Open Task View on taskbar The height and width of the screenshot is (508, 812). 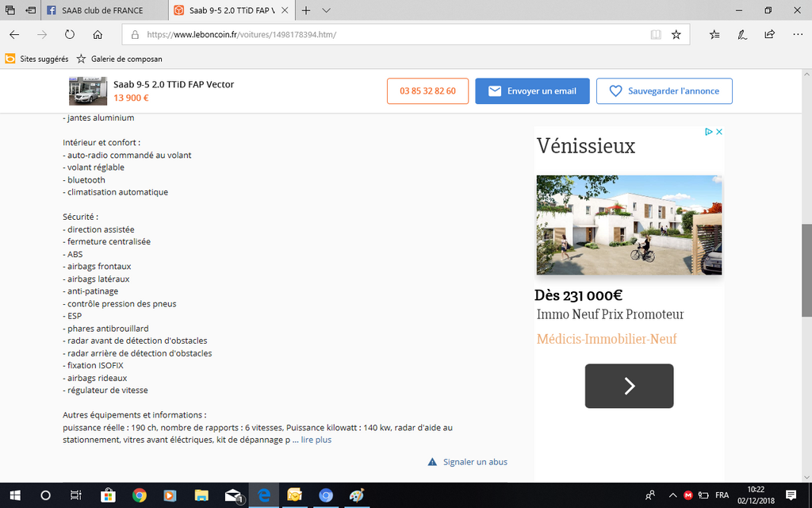[76, 495]
